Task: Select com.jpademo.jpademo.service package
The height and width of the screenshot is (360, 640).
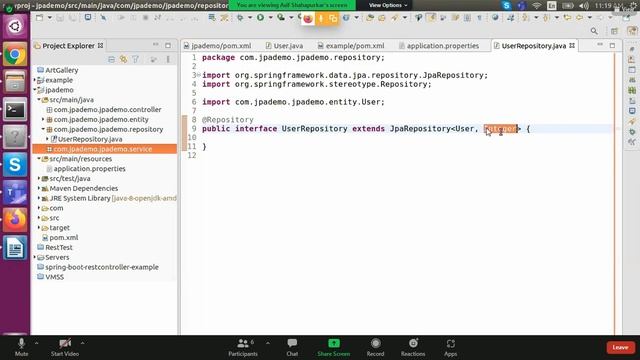Action: tap(103, 149)
